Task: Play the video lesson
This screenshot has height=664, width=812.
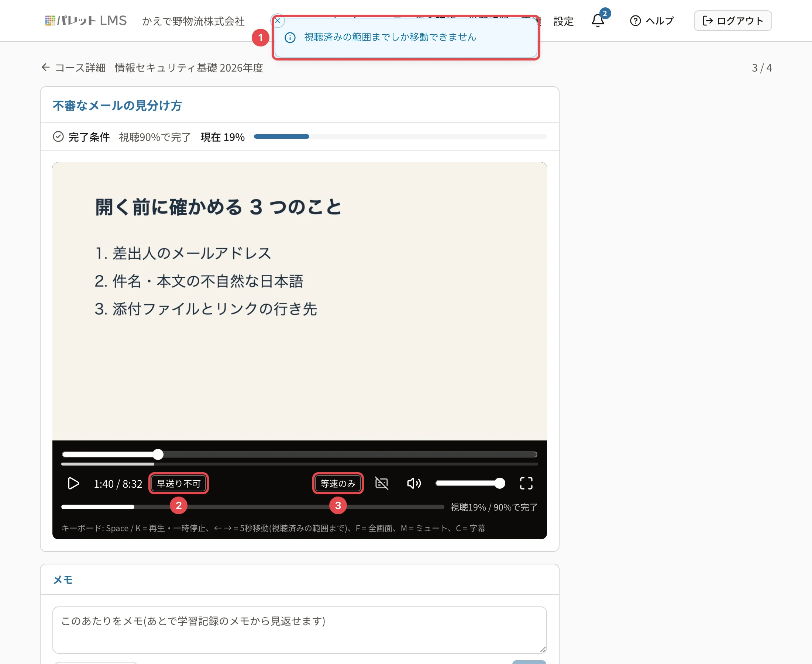Action: pyautogui.click(x=73, y=484)
